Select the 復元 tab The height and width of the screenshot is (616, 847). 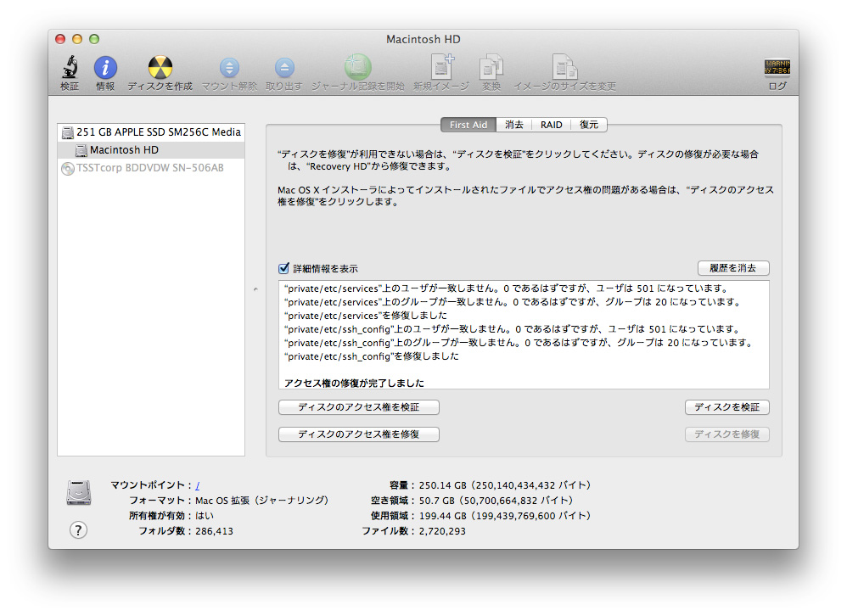point(589,125)
